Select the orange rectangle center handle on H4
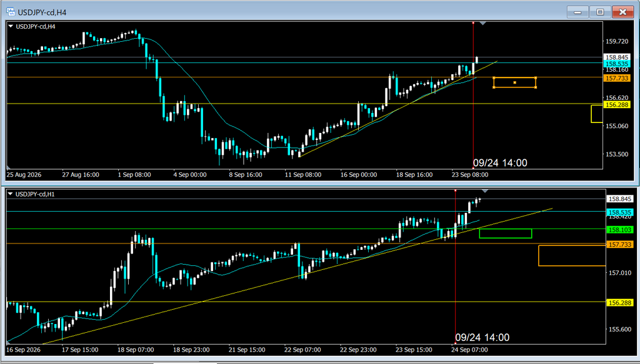This screenshot has height=364, width=640. (x=515, y=83)
